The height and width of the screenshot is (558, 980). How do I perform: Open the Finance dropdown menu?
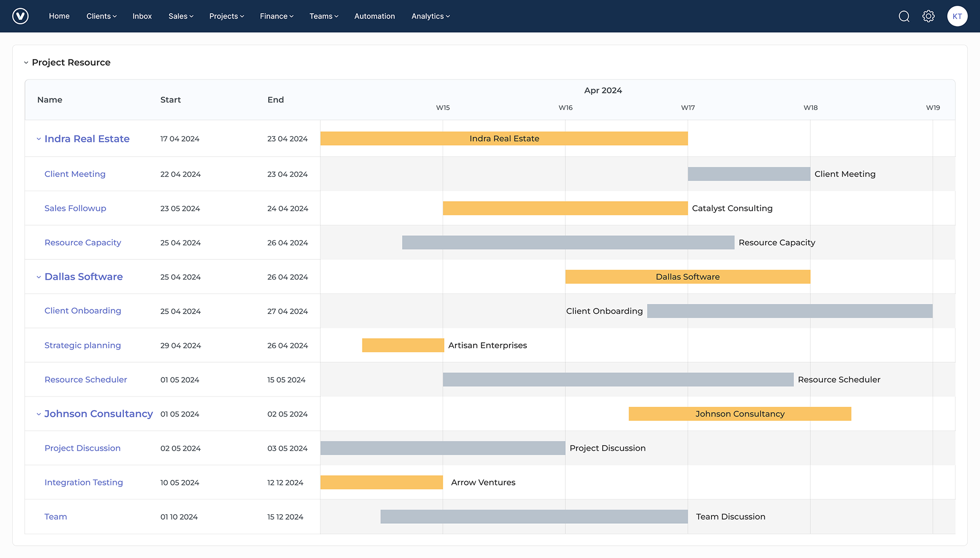pyautogui.click(x=277, y=16)
